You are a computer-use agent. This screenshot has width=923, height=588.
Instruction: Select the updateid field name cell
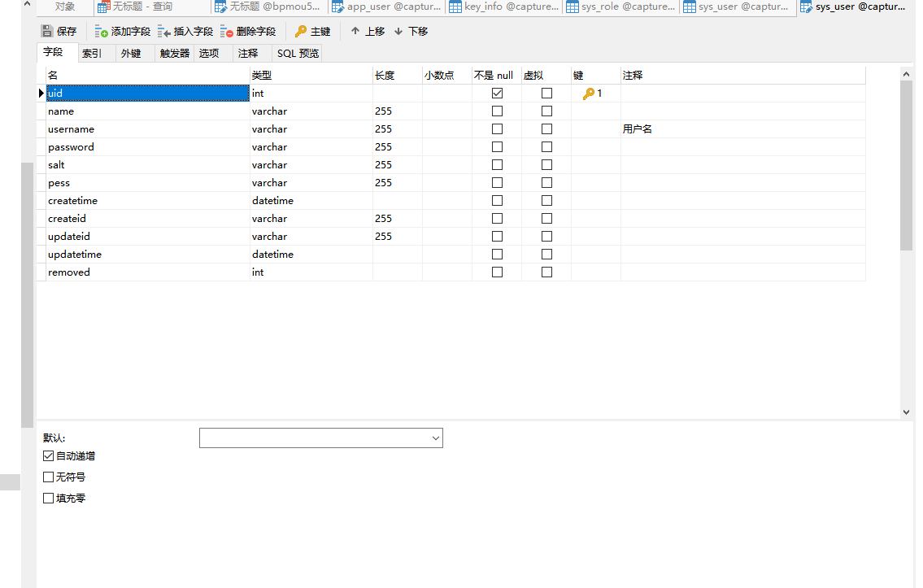(x=148, y=236)
